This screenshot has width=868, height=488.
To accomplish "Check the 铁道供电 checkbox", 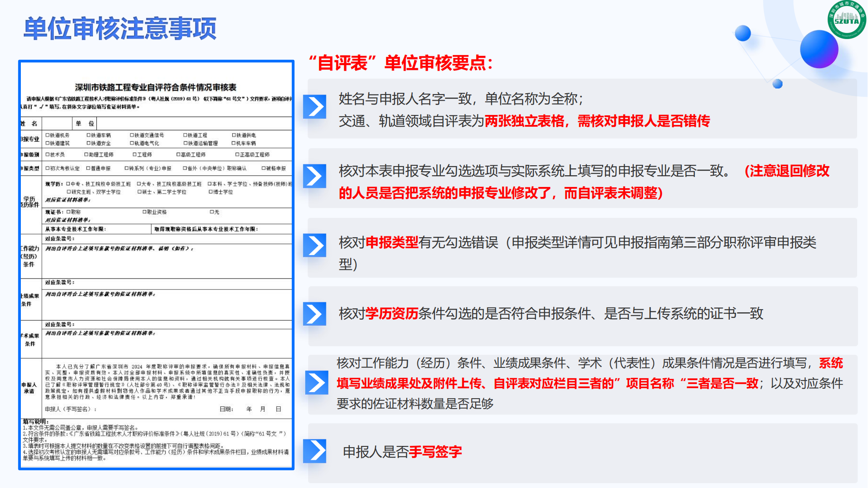I will click(x=234, y=135).
